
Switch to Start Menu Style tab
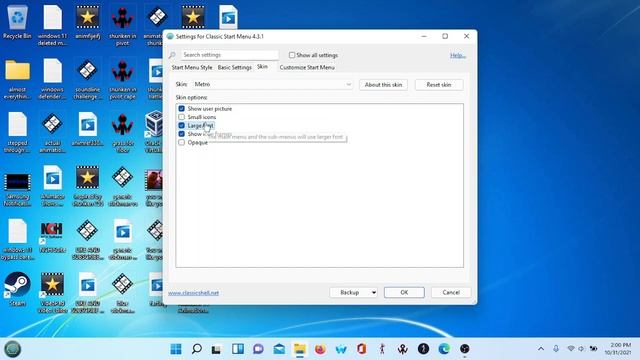tap(192, 67)
